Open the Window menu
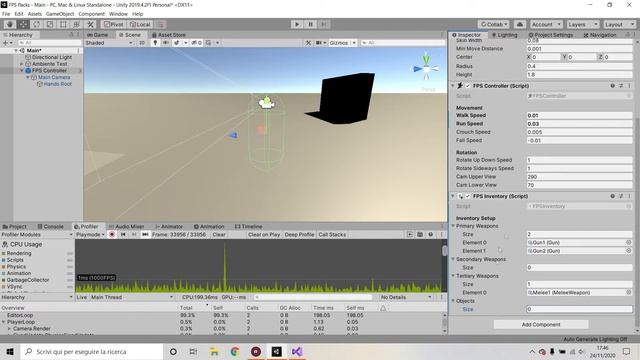This screenshot has width=640, height=360. pos(118,14)
